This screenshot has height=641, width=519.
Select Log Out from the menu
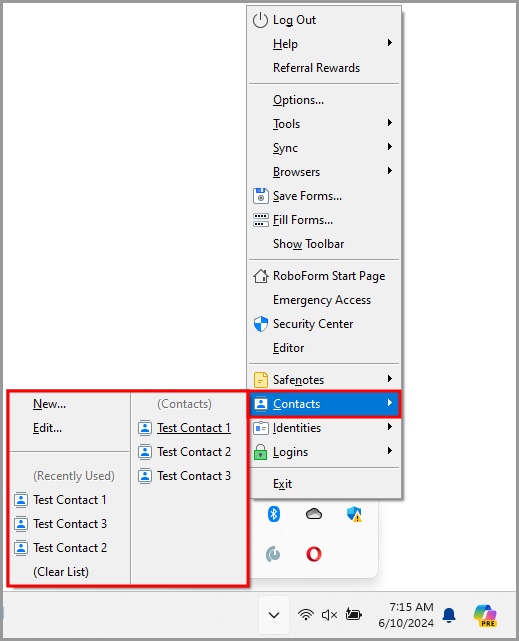coord(294,20)
